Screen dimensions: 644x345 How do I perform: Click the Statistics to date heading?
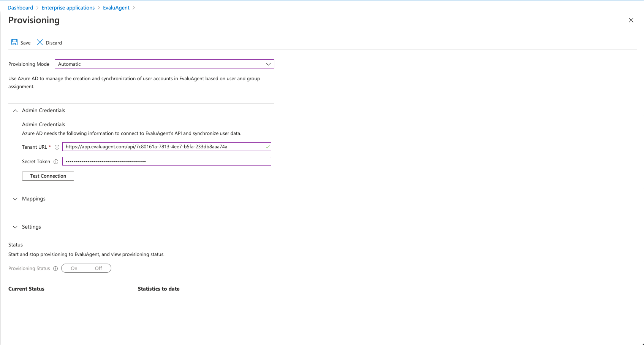click(x=159, y=289)
